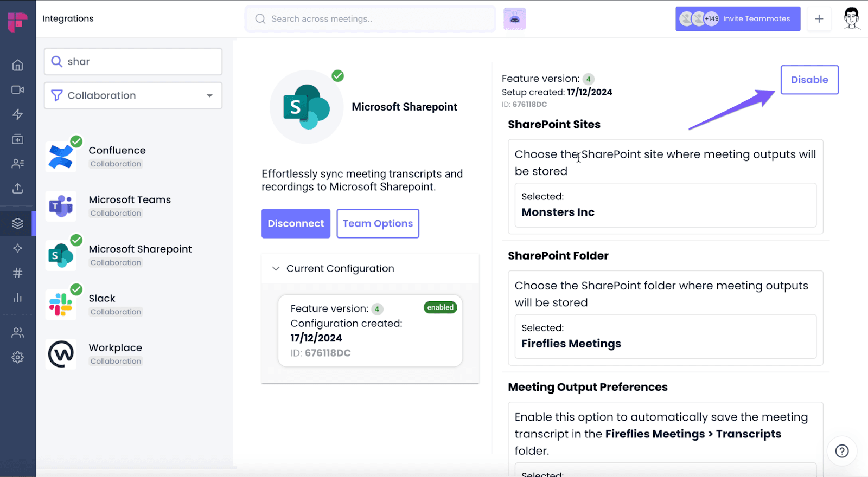Click the purple bot icon beside search
This screenshot has width=868, height=477.
tap(514, 19)
